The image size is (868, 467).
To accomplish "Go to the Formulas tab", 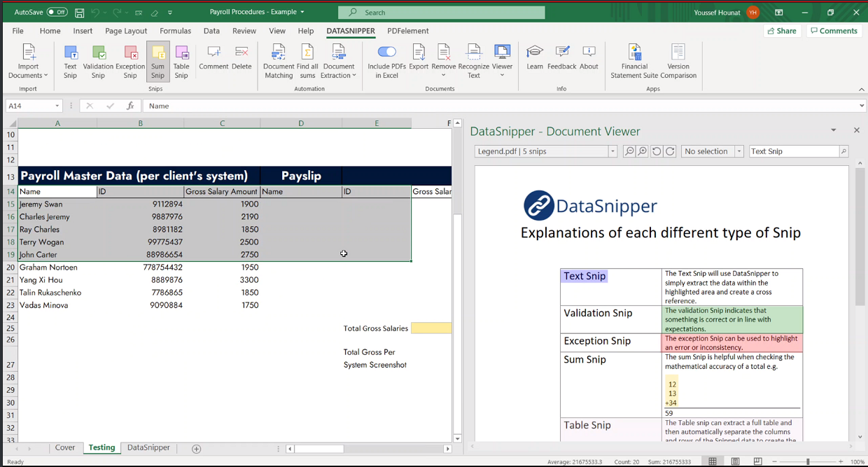I will point(175,31).
